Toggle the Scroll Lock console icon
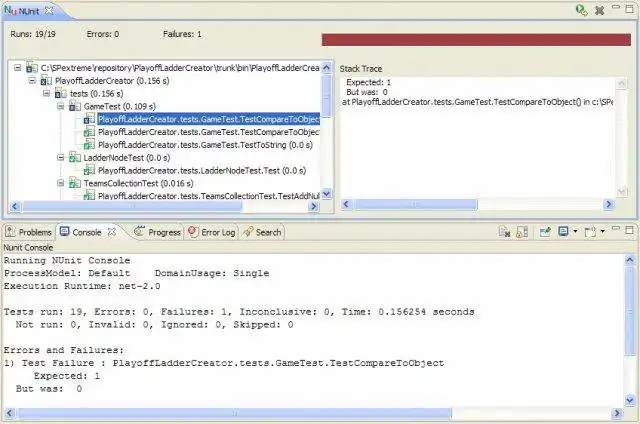Viewport: 640px width, 424px height. 522,232
